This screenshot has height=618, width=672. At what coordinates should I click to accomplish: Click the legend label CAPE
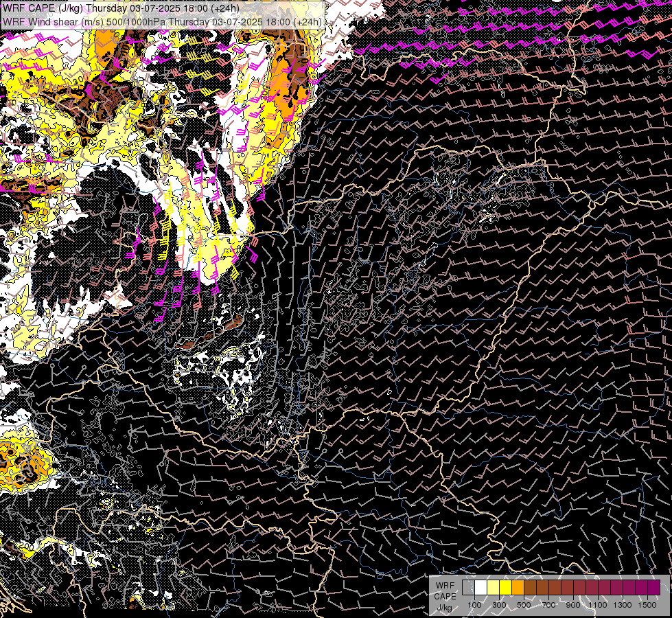point(445,597)
